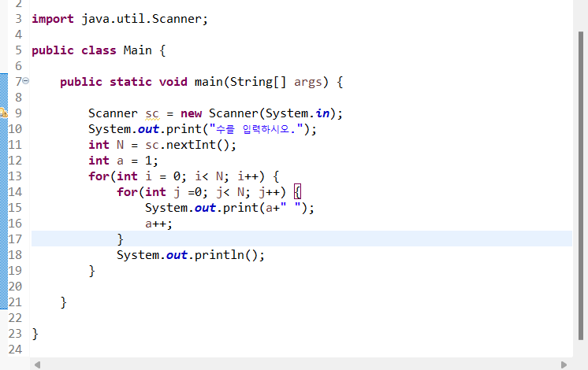Viewport: 588px width, 370px height.
Task: Click the left arrow of the horizontal scrollbar
Action: point(37,364)
